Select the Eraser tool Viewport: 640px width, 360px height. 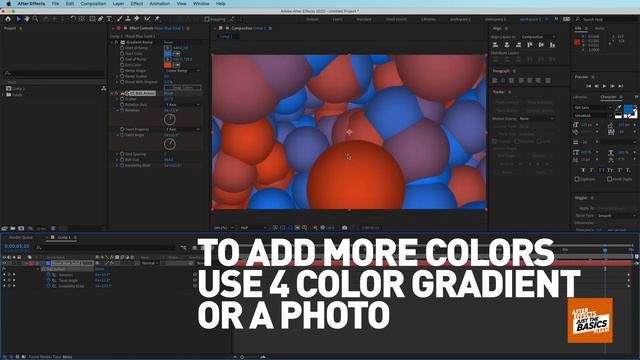click(x=137, y=19)
